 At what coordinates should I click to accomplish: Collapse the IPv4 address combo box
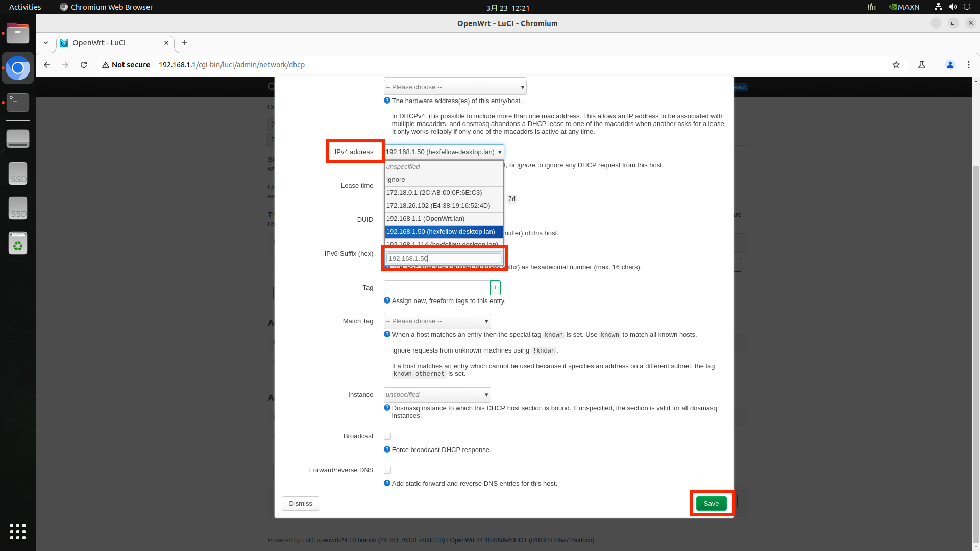pos(499,152)
